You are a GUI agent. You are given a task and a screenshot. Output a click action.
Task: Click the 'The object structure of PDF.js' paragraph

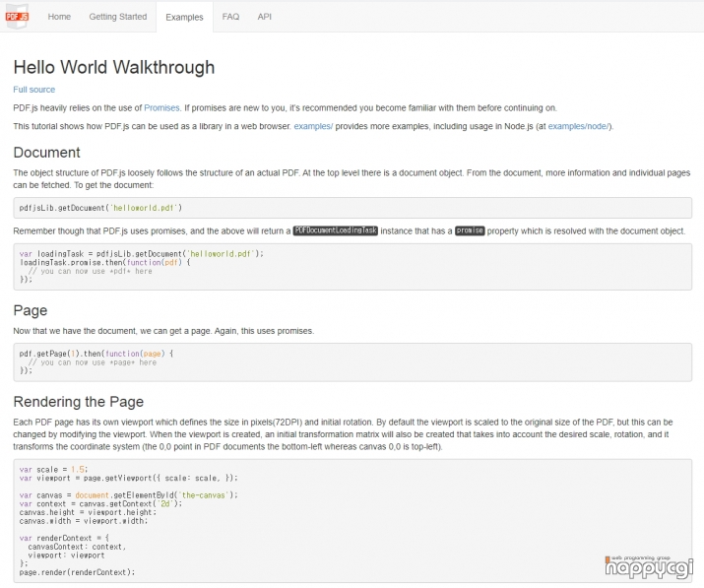tap(352, 179)
